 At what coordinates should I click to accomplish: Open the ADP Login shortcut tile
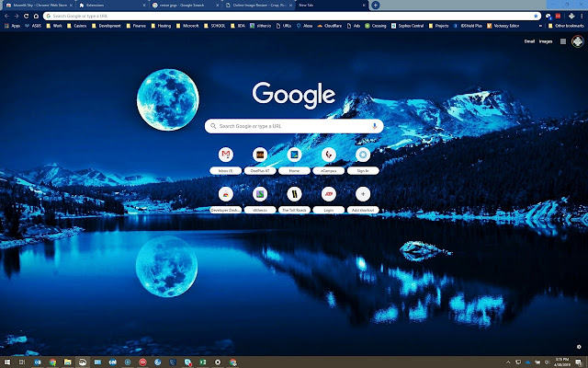click(329, 201)
